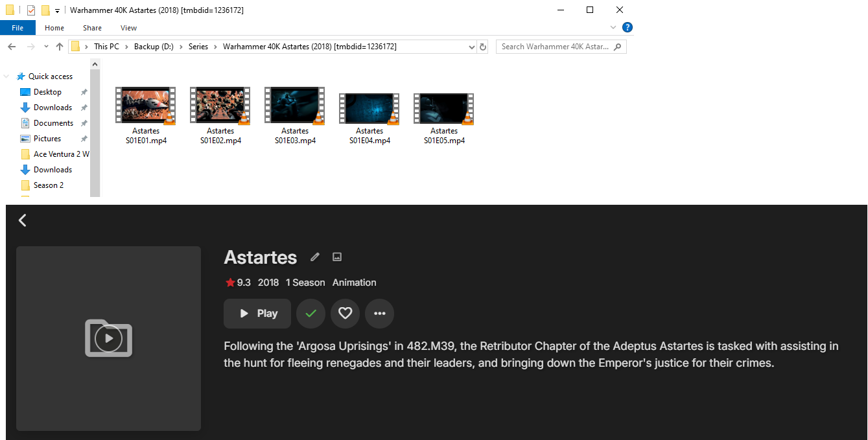868x440 pixels.
Task: Click the Search Warhammer 40K Astartes field
Action: tap(561, 47)
